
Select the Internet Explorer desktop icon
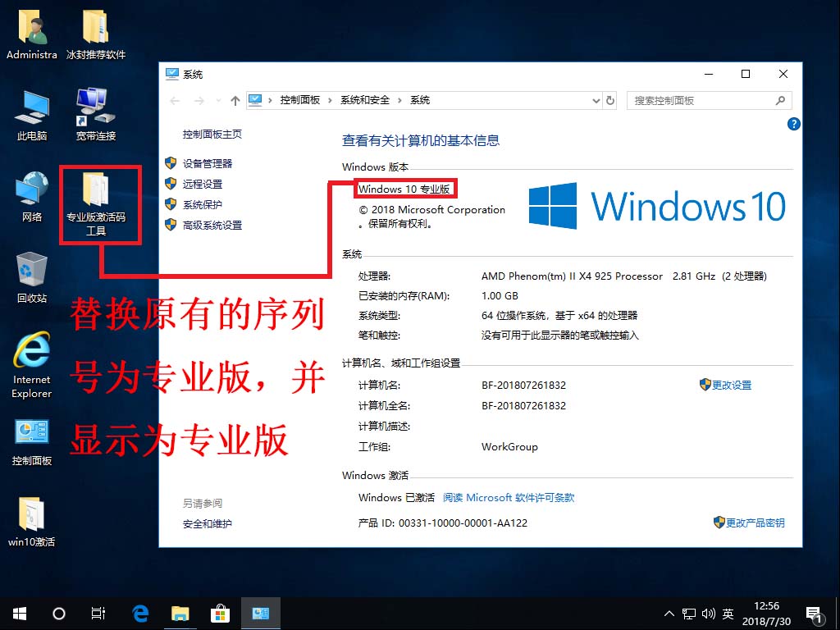click(32, 366)
